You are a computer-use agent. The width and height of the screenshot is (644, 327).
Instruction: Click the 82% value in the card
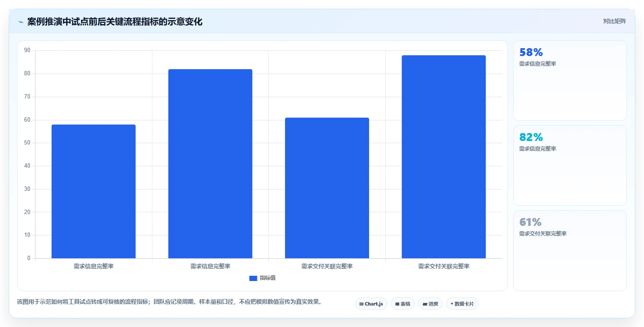pos(531,137)
